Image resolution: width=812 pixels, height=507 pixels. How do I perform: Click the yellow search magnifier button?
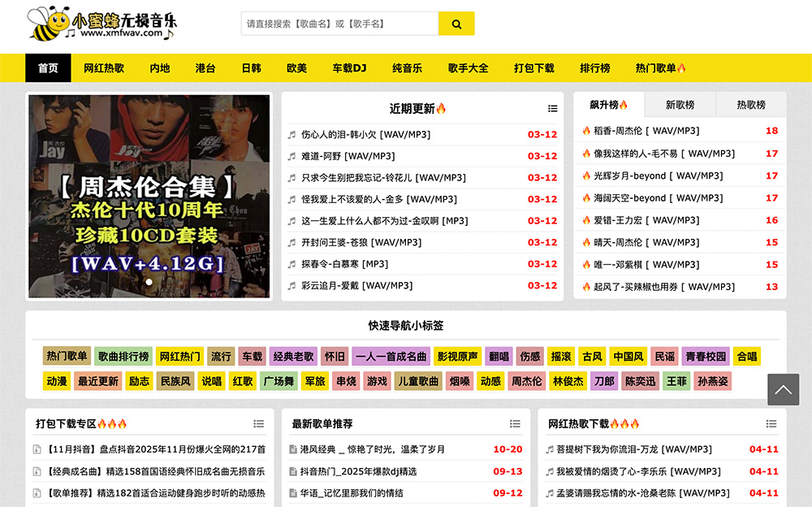coord(456,24)
